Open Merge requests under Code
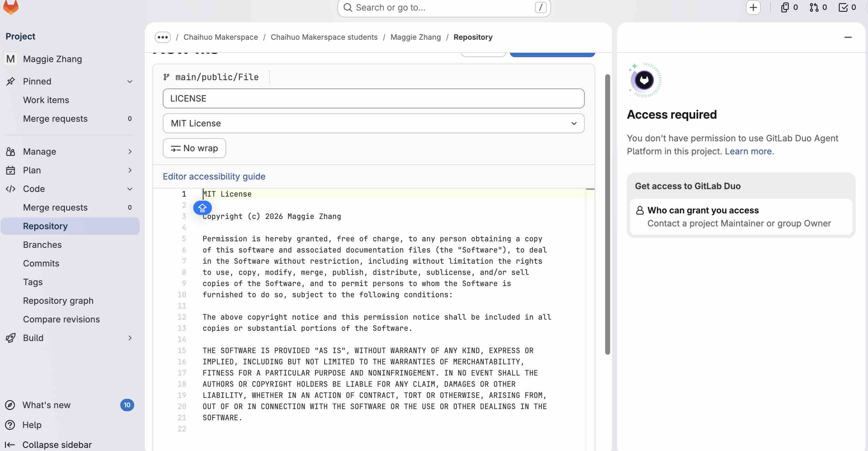 (x=70, y=207)
